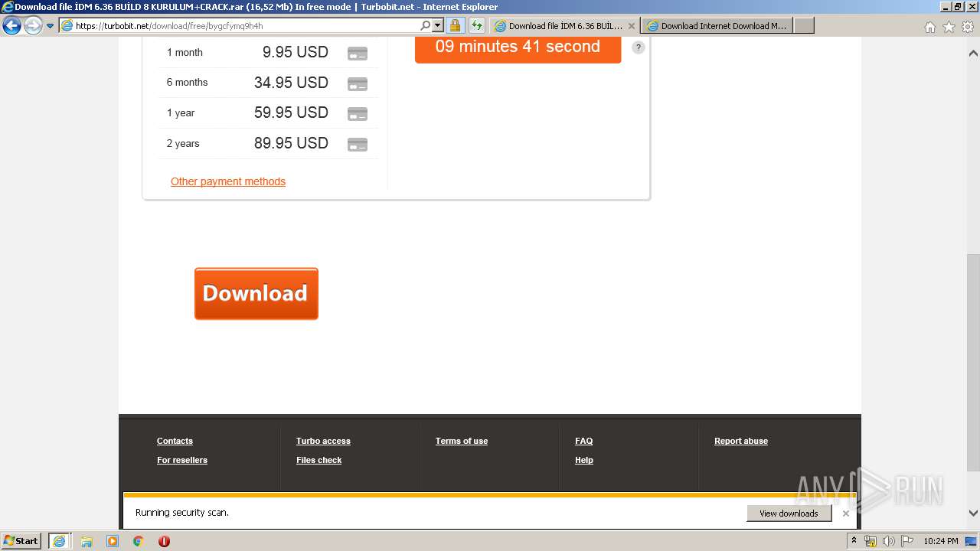980x551 pixels.
Task: Click the volume speaker tray icon
Action: point(888,541)
